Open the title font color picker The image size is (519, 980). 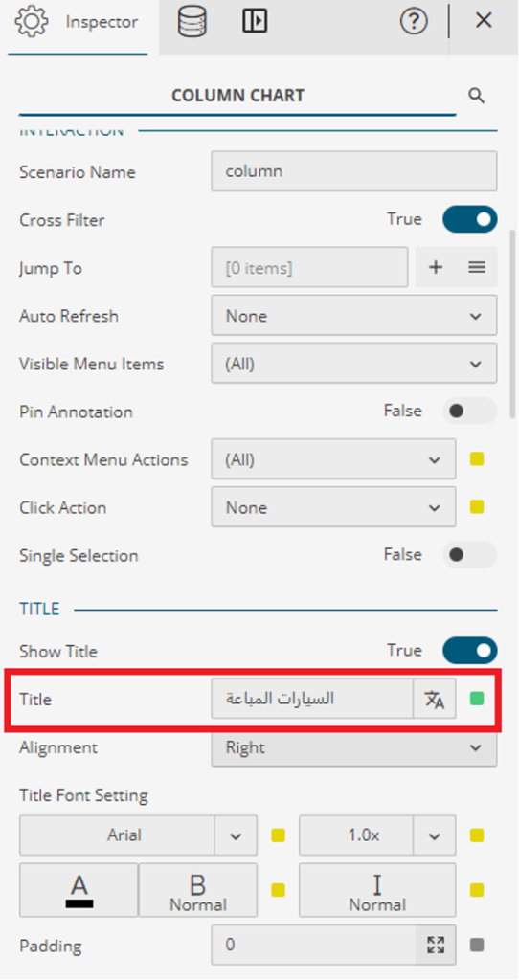(79, 890)
